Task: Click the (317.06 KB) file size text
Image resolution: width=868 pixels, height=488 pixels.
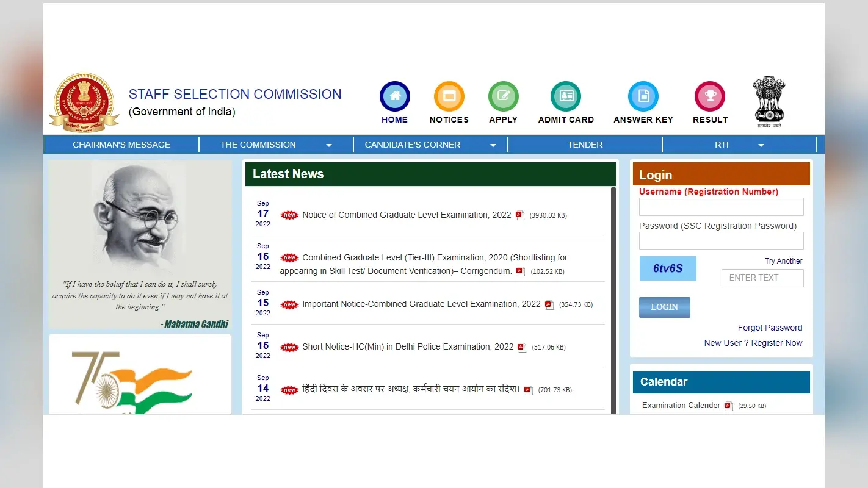Action: (549, 348)
